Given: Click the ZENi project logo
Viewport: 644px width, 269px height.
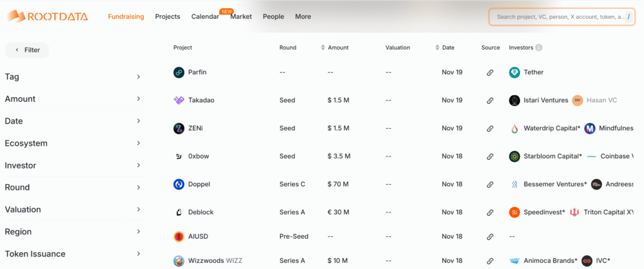Looking at the screenshot, I should tap(179, 128).
